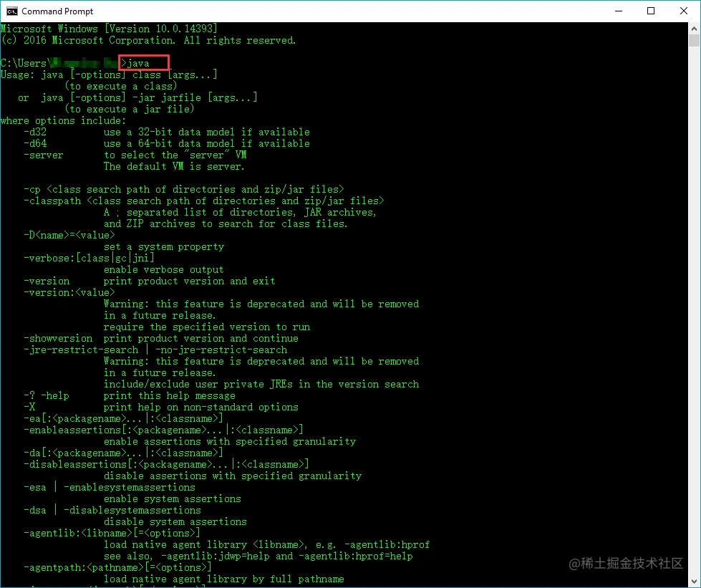Click 'load native agent library by full pathname'
The height and width of the screenshot is (588, 701).
pyautogui.click(x=224, y=579)
